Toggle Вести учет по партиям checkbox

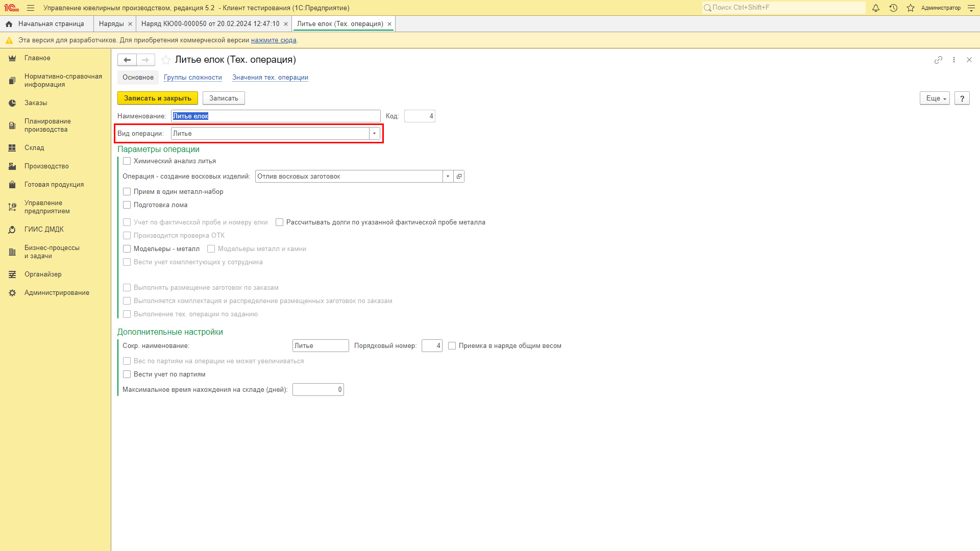[127, 374]
